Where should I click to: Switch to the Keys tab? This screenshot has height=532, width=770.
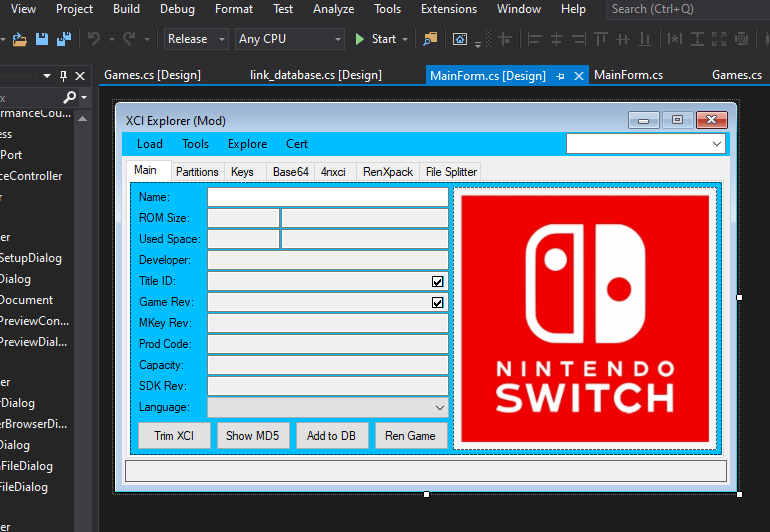[243, 172]
